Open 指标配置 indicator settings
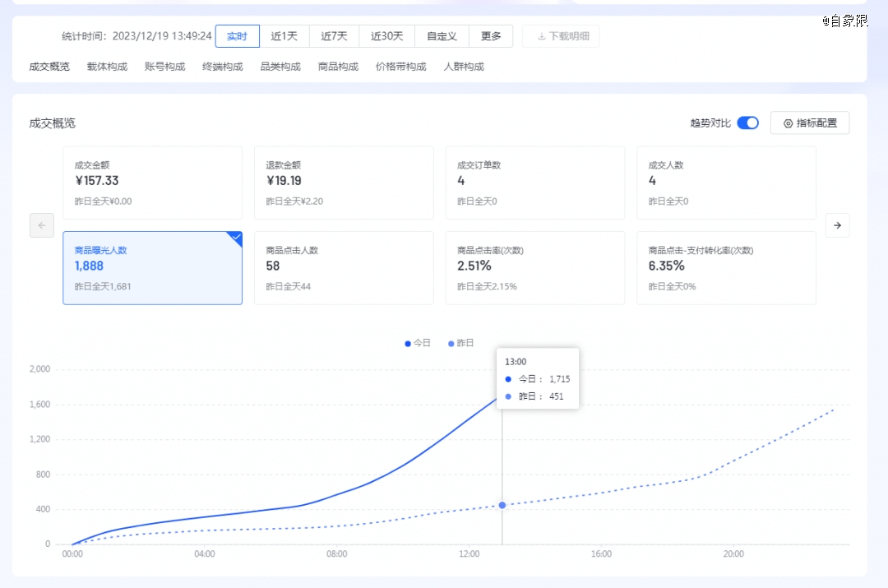Image resolution: width=888 pixels, height=588 pixels. pyautogui.click(x=810, y=123)
